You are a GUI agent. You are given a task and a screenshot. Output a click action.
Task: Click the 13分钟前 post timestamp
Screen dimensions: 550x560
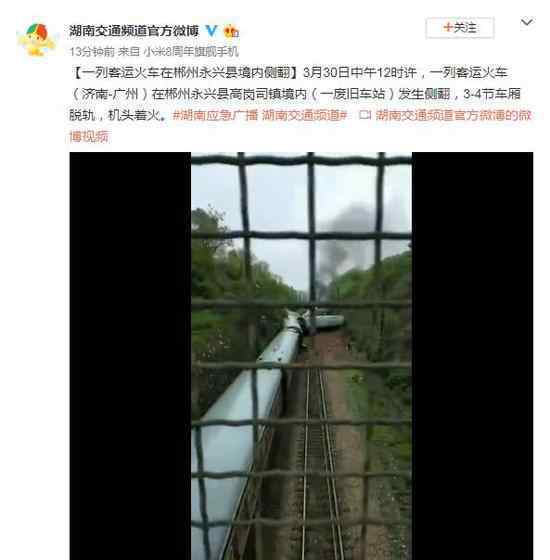click(92, 52)
